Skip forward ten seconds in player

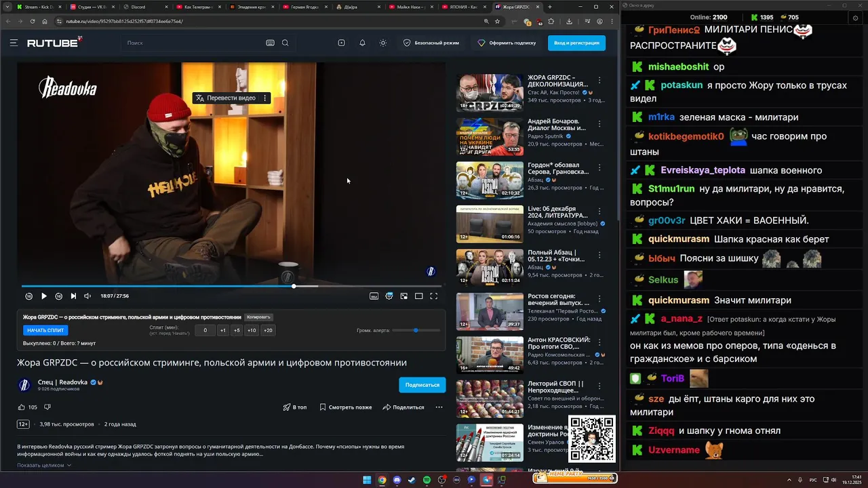[x=59, y=296]
